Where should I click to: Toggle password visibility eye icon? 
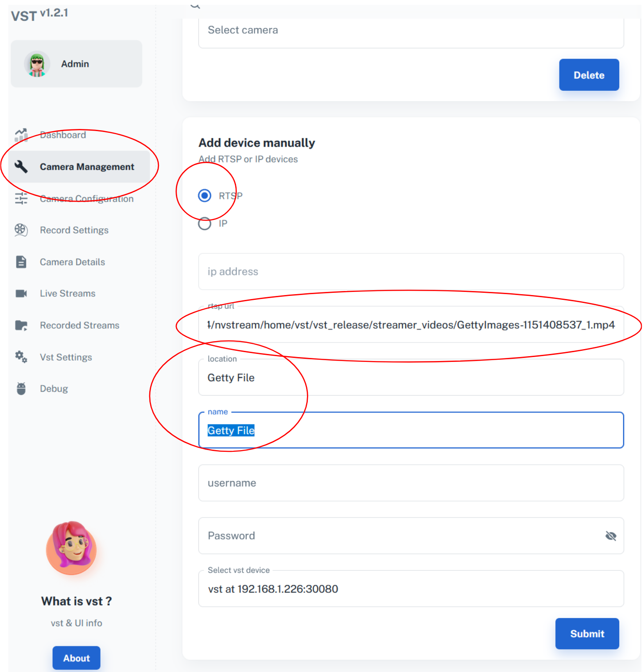[611, 536]
